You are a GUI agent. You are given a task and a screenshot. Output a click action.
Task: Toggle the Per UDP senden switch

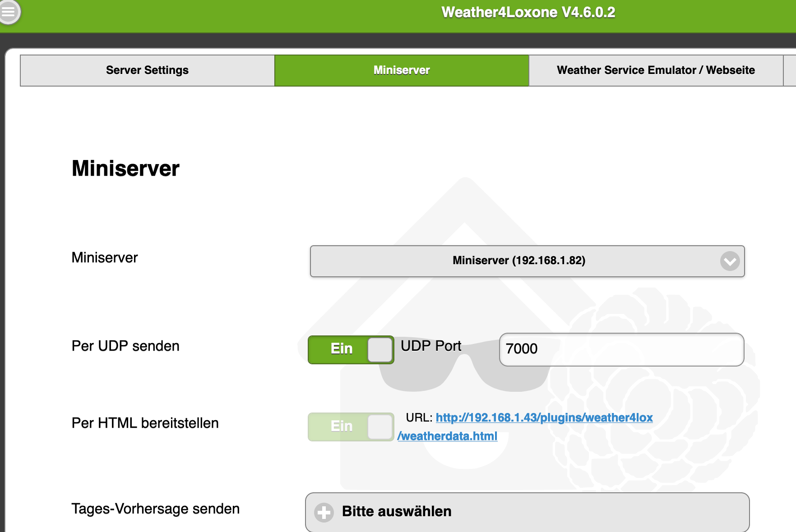coord(351,349)
